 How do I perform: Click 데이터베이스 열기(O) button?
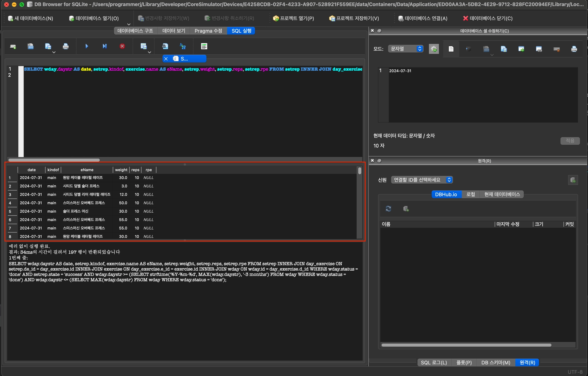pyautogui.click(x=94, y=18)
